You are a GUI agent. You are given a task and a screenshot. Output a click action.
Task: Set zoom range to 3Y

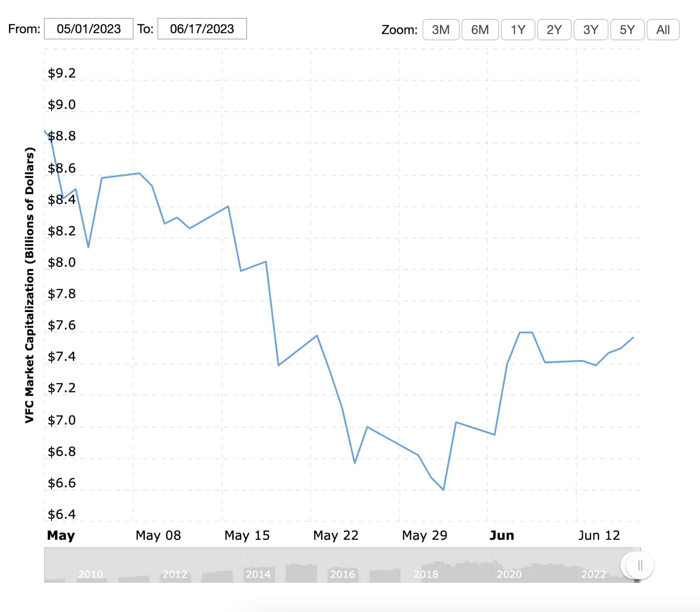click(x=591, y=30)
